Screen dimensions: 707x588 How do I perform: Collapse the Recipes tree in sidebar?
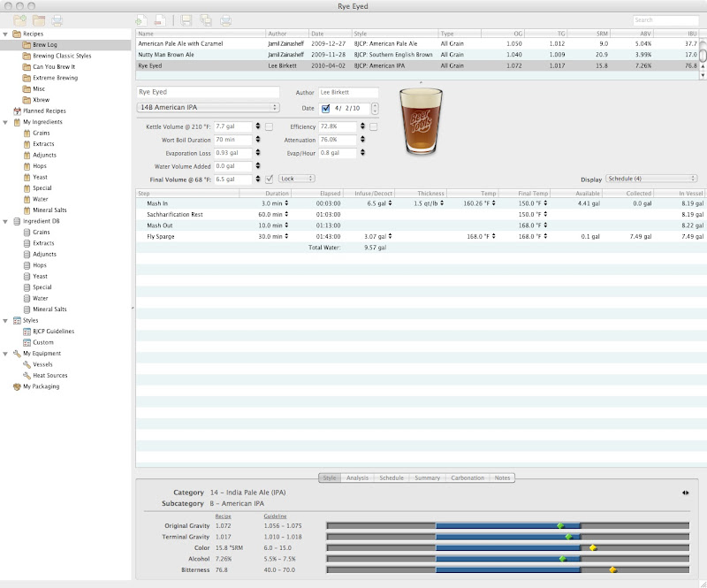(x=7, y=34)
